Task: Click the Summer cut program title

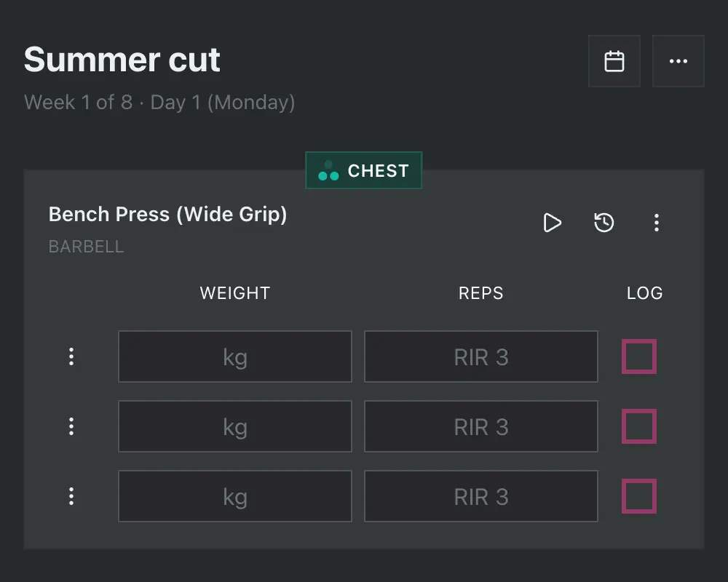Action: point(122,60)
